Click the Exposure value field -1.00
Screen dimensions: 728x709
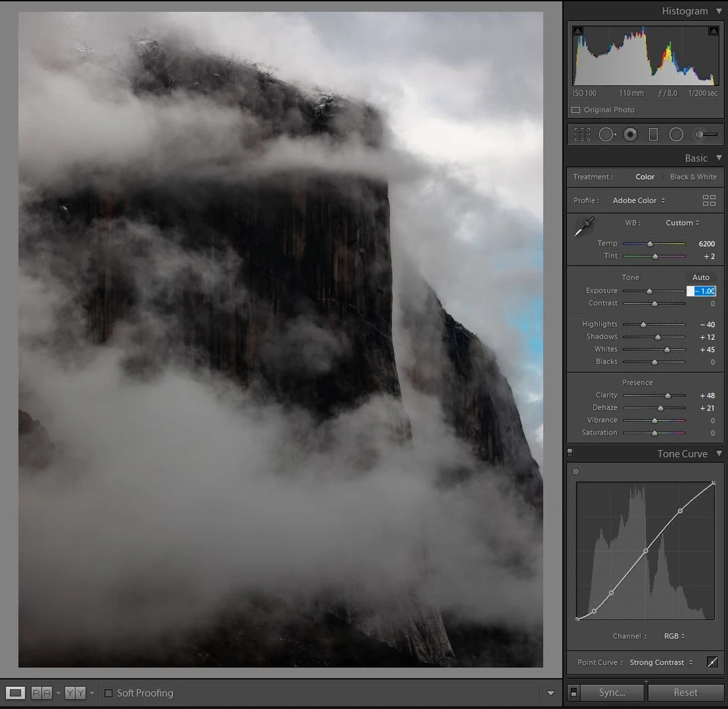[x=701, y=291]
